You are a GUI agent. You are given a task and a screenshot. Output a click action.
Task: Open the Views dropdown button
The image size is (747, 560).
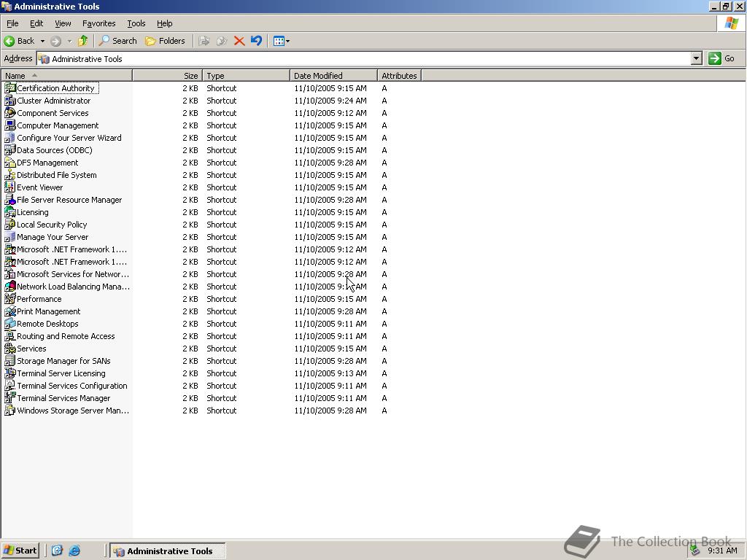282,41
